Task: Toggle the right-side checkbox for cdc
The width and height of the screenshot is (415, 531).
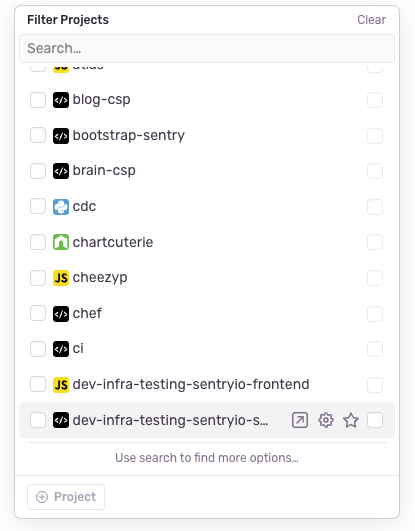Action: point(375,207)
